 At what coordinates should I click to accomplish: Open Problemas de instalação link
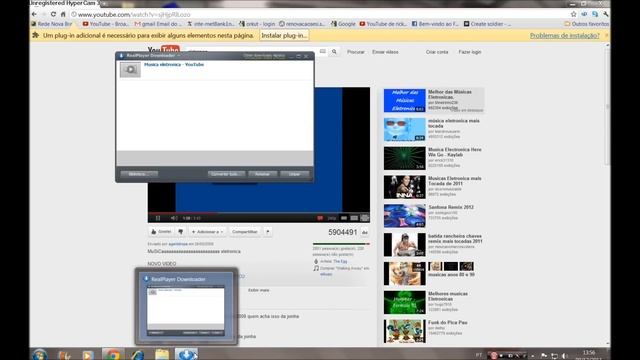pos(564,36)
